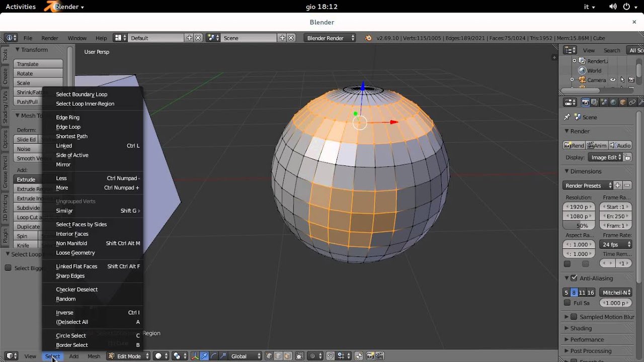Open the Render Layers properties tab
Screen dimensions: 644x362
coord(595,102)
